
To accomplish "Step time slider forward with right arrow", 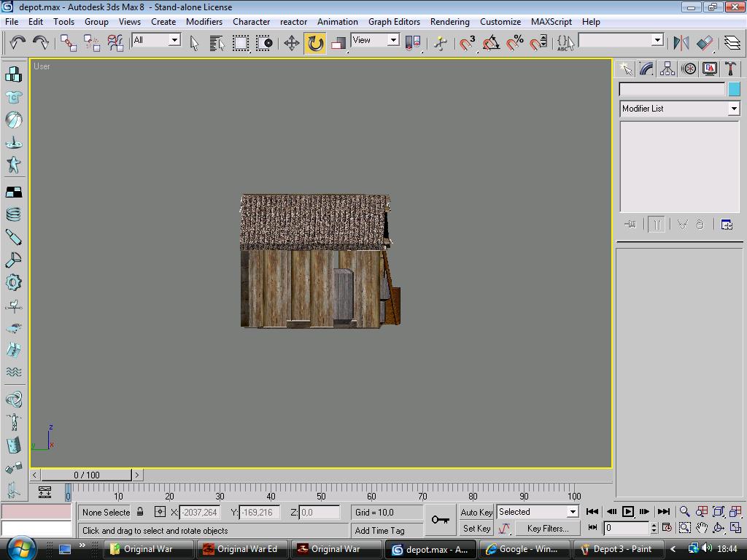I will click(137, 475).
